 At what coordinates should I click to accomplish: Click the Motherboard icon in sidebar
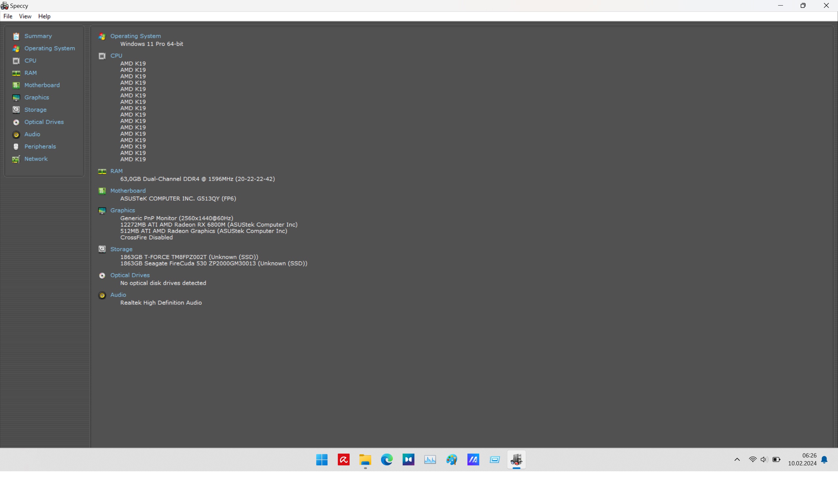pos(16,85)
